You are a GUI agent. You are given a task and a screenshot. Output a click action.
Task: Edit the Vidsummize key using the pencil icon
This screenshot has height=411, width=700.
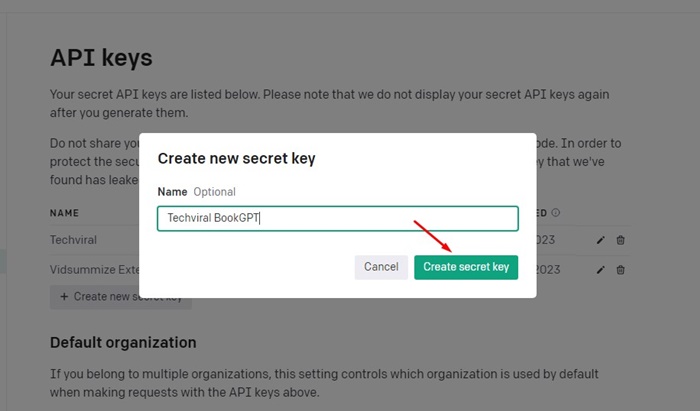coord(600,270)
